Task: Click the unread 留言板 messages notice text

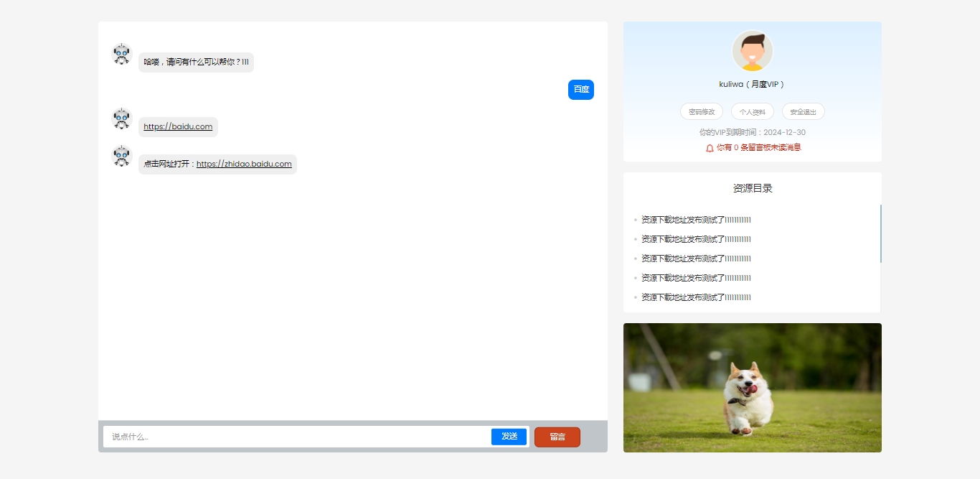Action: point(758,148)
